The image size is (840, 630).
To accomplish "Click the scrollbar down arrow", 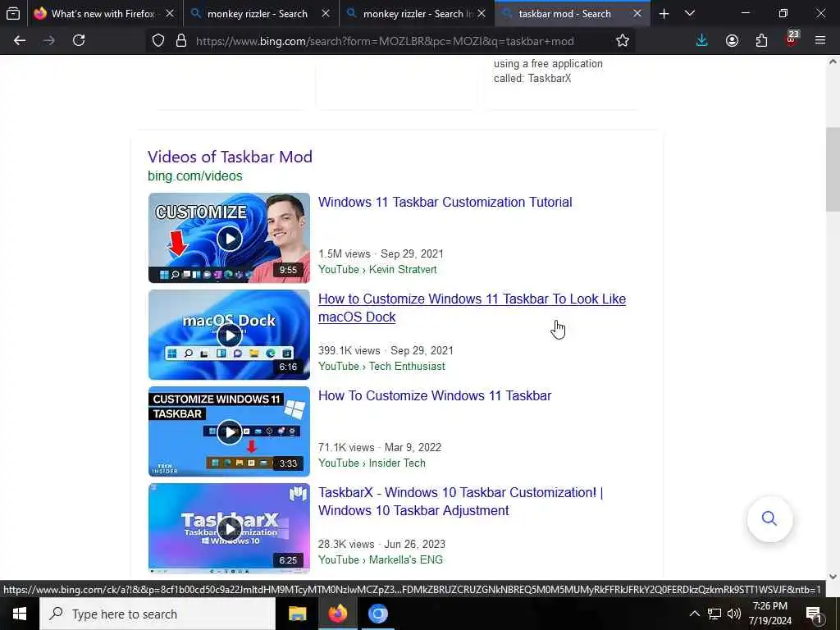I will pos(833,577).
